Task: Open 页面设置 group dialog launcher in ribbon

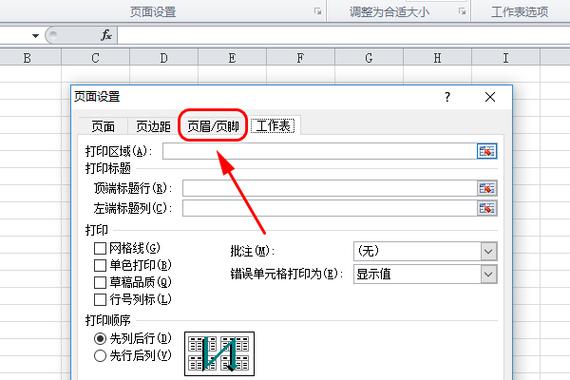Action: 318,12
